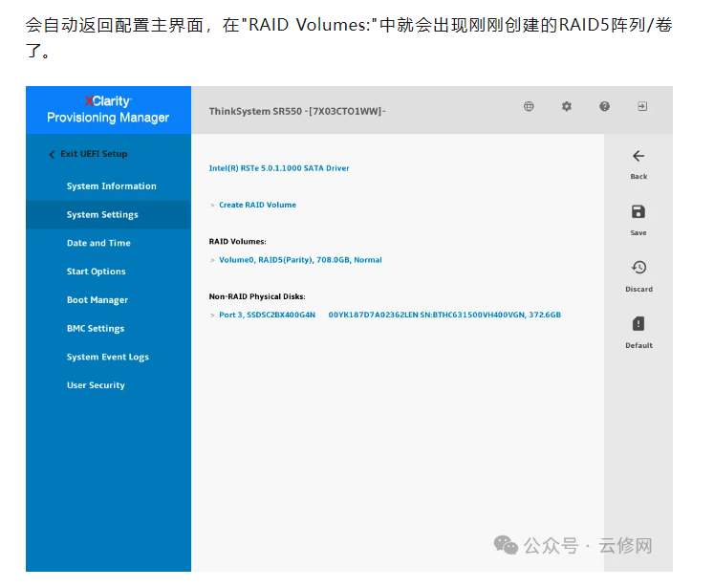Expand arrow beside Port 3 disk
The height and width of the screenshot is (588, 714).
212,316
